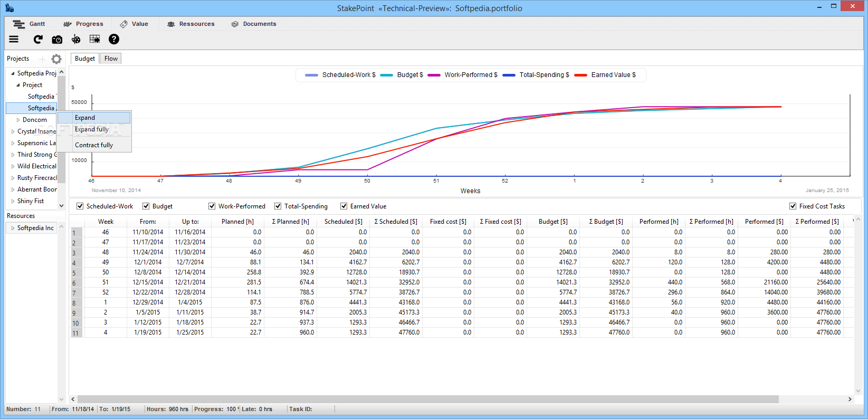Image resolution: width=868 pixels, height=419 pixels.
Task: Click the Planned [h] column header
Action: click(x=237, y=222)
